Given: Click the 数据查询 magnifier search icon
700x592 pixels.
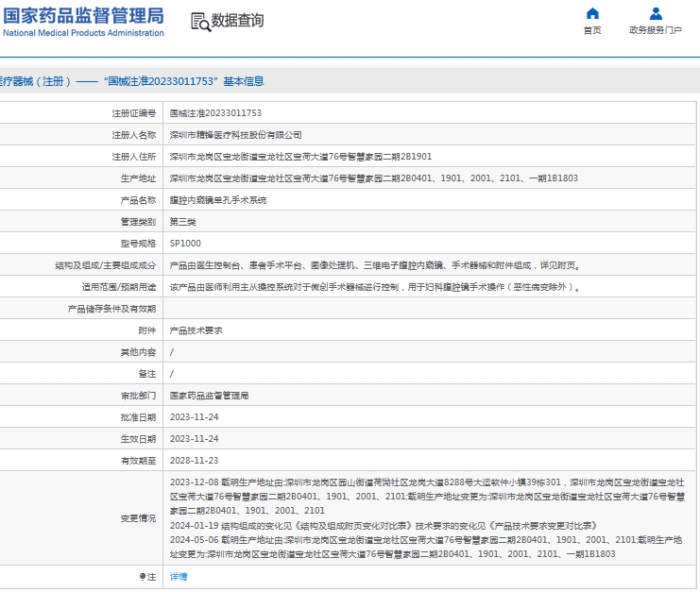Looking at the screenshot, I should coord(200,22).
